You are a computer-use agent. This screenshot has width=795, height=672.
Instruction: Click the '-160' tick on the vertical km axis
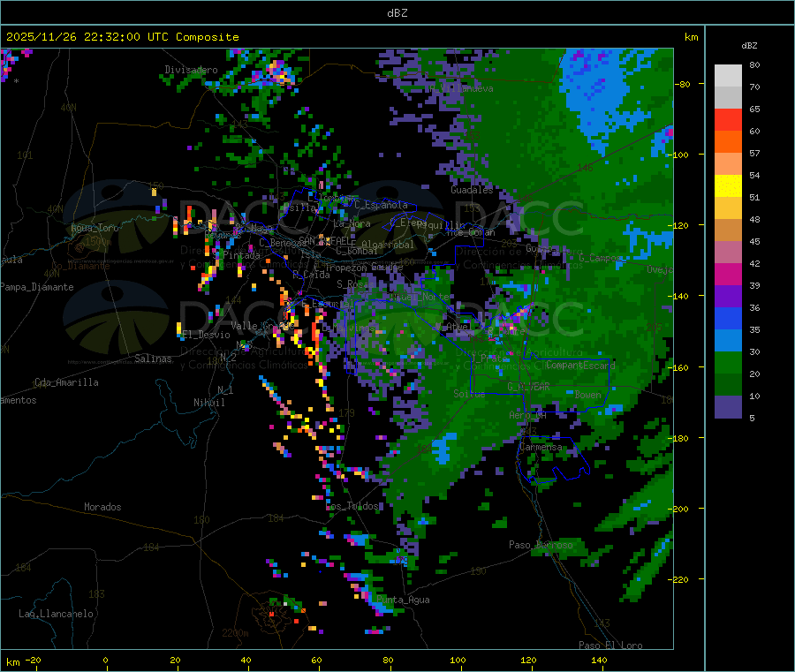680,368
